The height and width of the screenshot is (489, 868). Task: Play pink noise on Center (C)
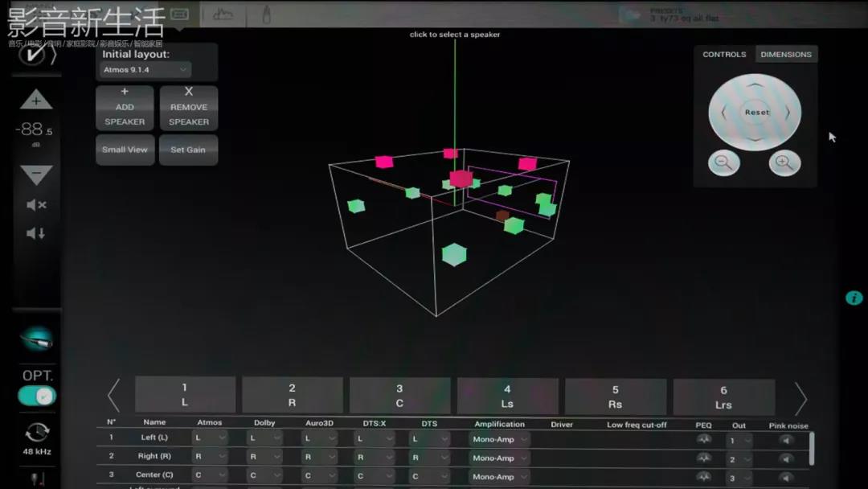(x=785, y=478)
